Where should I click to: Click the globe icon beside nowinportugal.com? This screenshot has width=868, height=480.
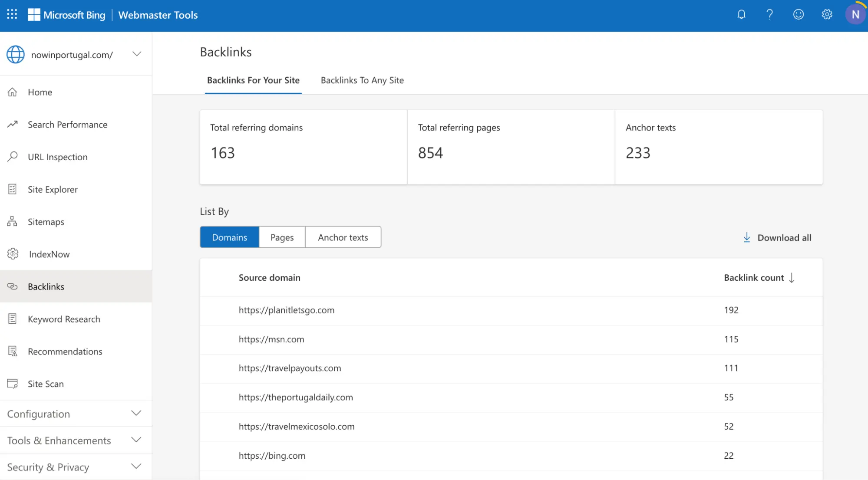click(16, 55)
